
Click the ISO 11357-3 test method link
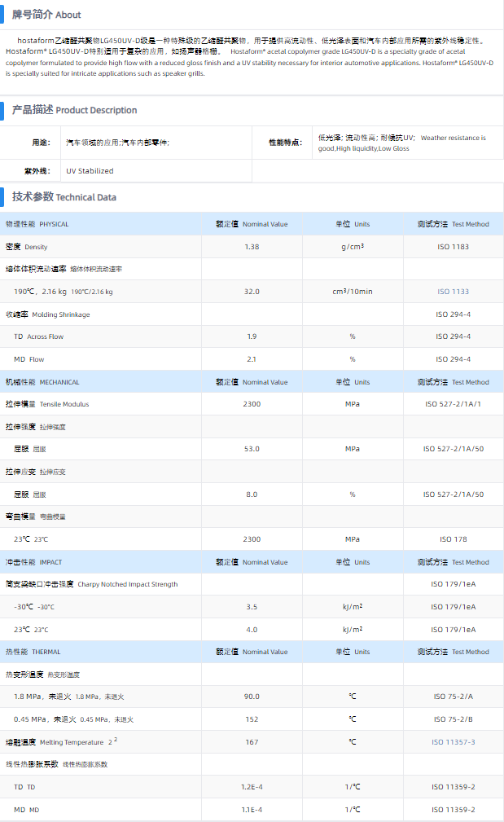pos(454,742)
